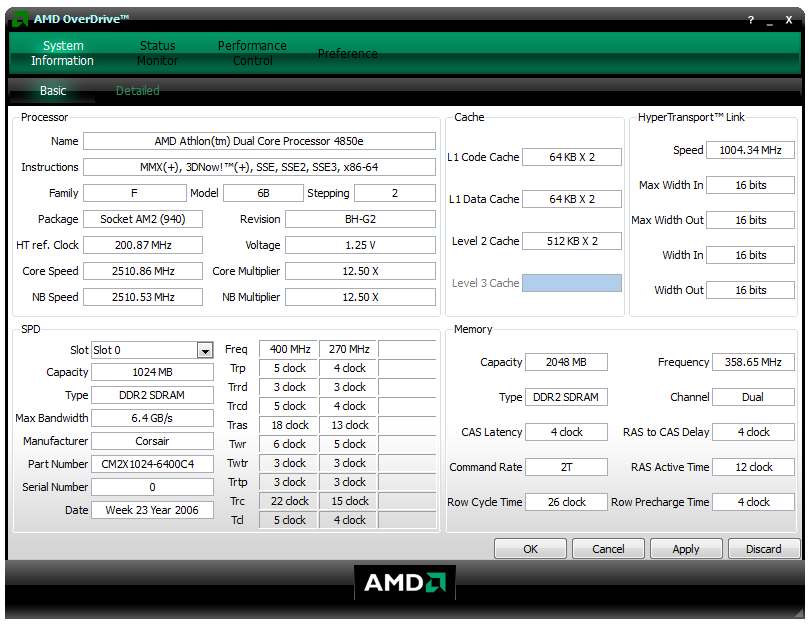Click the Manufacturer Corsair value
809x625 pixels.
[x=152, y=441]
